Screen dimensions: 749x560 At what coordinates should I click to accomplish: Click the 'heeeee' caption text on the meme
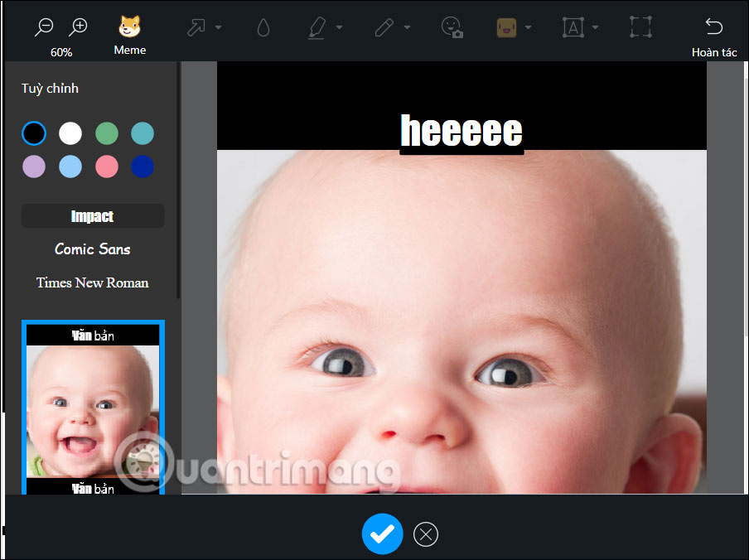pyautogui.click(x=461, y=131)
